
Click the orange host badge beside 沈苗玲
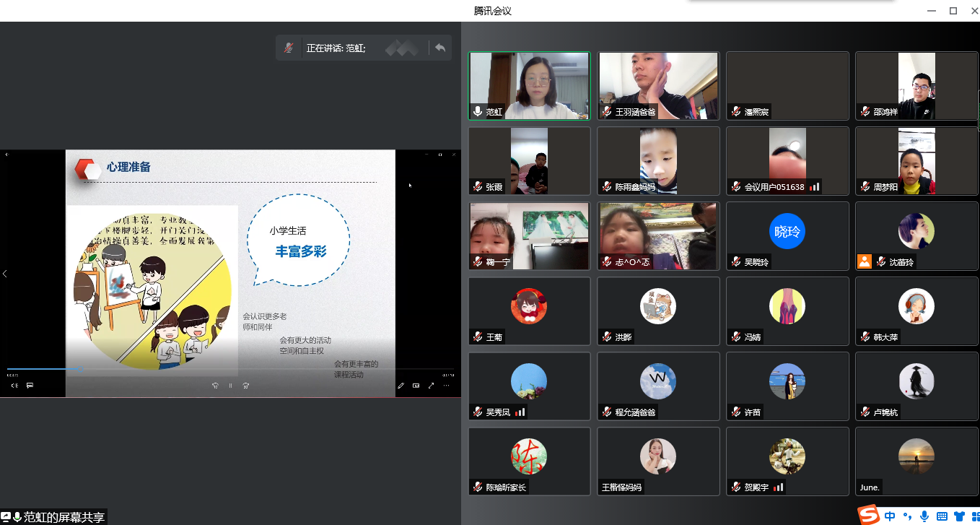coord(865,261)
